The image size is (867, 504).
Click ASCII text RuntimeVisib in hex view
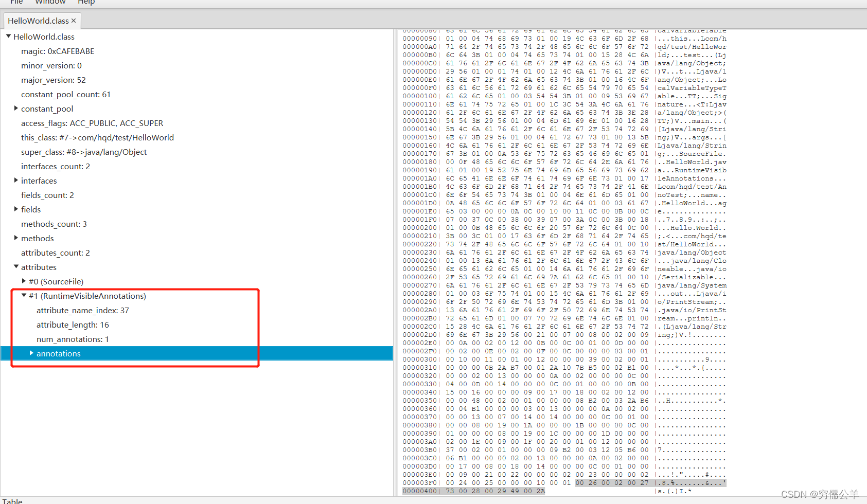pyautogui.click(x=700, y=170)
